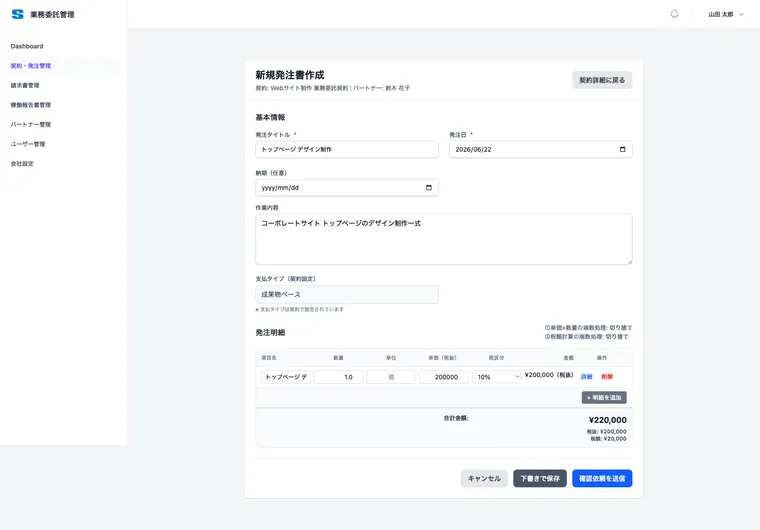Open 請求書管理 in the sidebar
Image resolution: width=760 pixels, height=530 pixels.
click(x=25, y=85)
